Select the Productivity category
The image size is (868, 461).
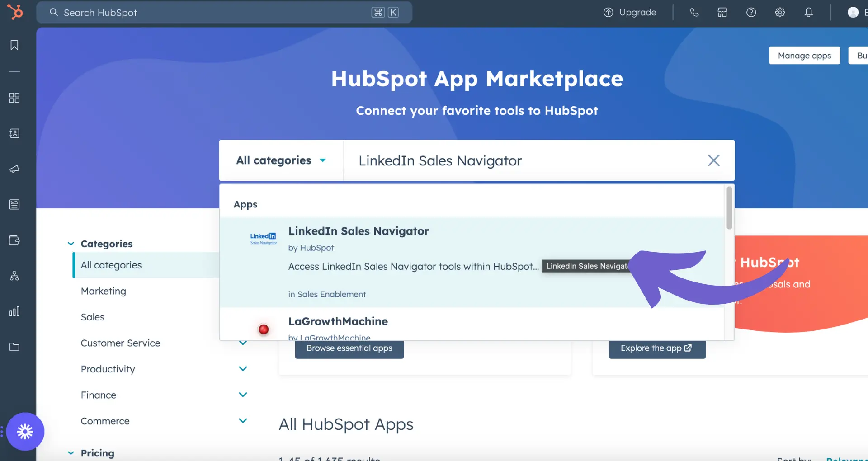coord(108,369)
